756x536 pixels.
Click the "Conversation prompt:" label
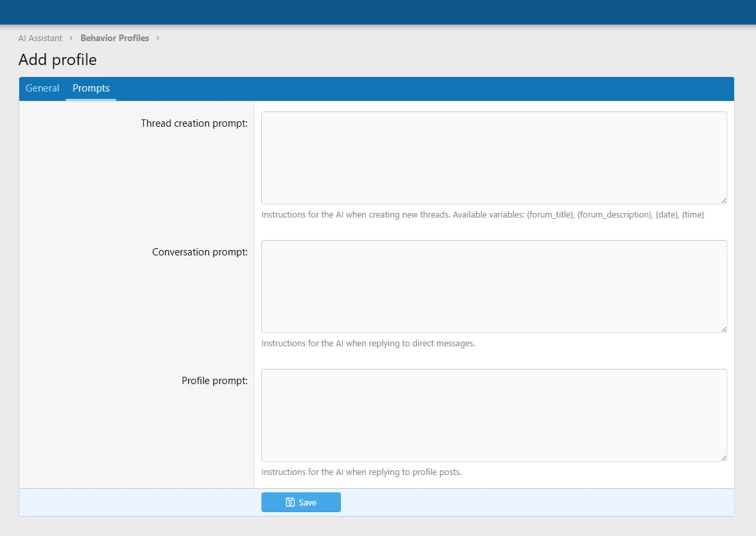point(200,252)
